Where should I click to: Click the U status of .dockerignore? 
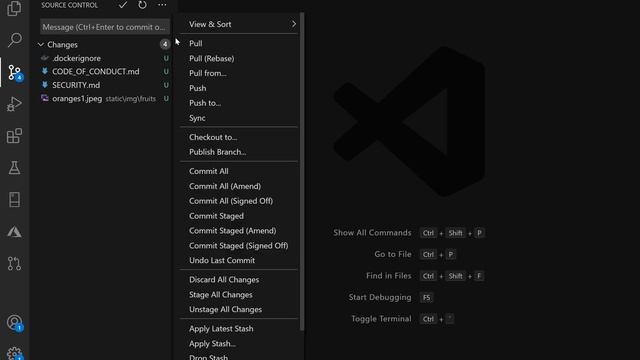click(x=166, y=58)
